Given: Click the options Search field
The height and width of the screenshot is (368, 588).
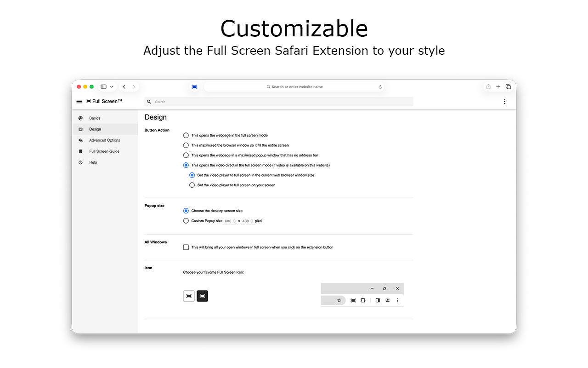Looking at the screenshot, I should point(279,102).
